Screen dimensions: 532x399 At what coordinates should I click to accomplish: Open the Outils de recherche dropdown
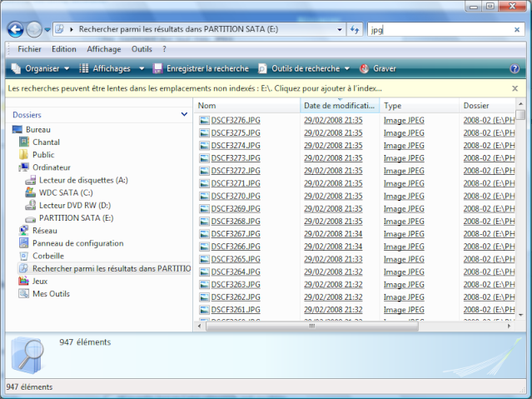(x=304, y=68)
